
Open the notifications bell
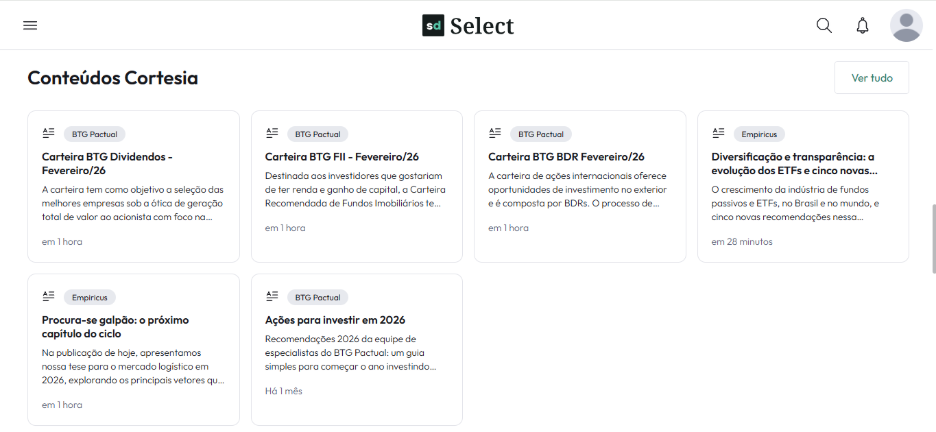coord(862,25)
